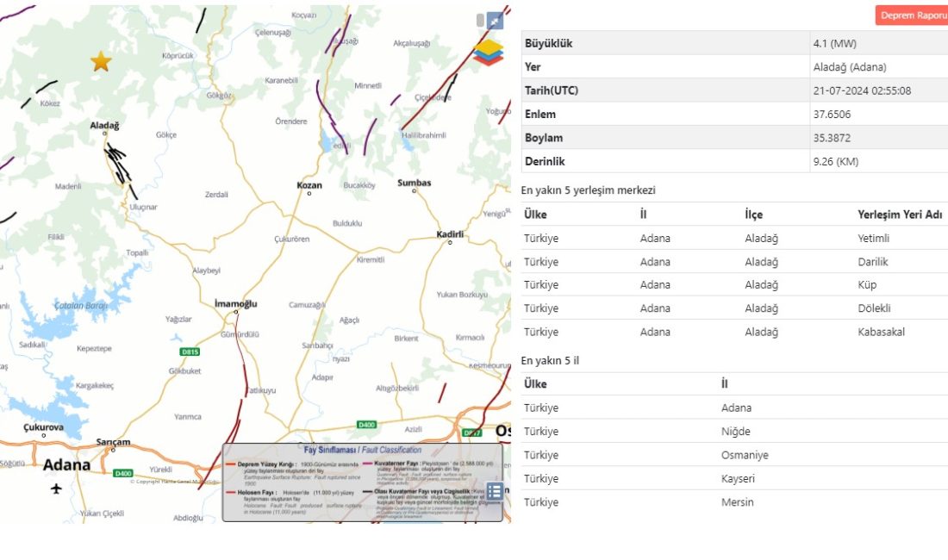Screen dimensions: 948x560
Task: Click the Tarih(UTC) row label
Action: [x=552, y=90]
